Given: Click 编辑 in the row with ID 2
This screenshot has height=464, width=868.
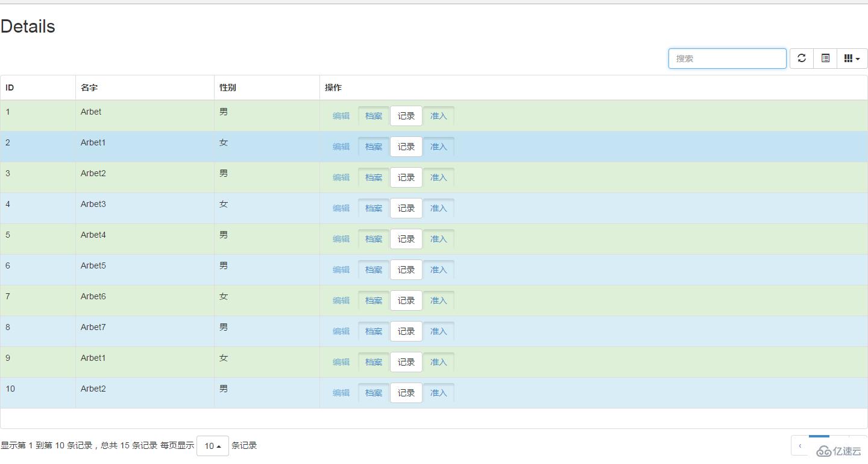Looking at the screenshot, I should pos(341,147).
